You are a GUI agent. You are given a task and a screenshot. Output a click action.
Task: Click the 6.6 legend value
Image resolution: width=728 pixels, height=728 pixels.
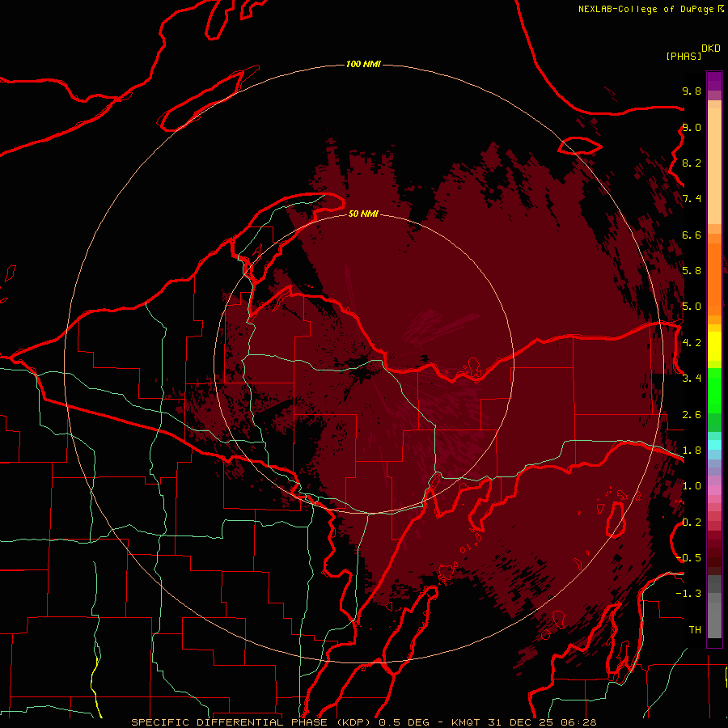(x=692, y=235)
